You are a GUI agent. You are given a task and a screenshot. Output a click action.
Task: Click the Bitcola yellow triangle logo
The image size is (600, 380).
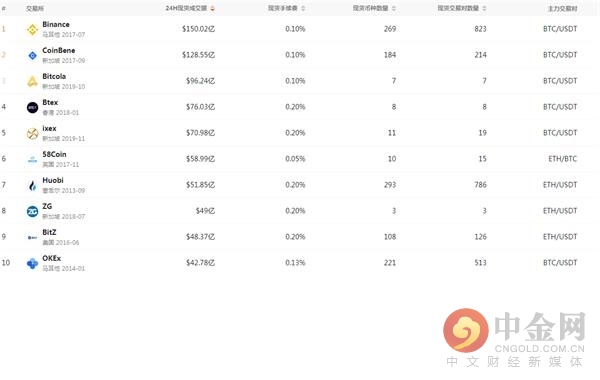pyautogui.click(x=32, y=81)
